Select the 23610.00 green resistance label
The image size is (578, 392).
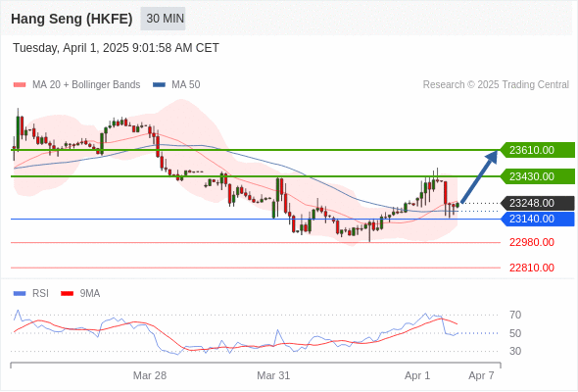tap(538, 150)
